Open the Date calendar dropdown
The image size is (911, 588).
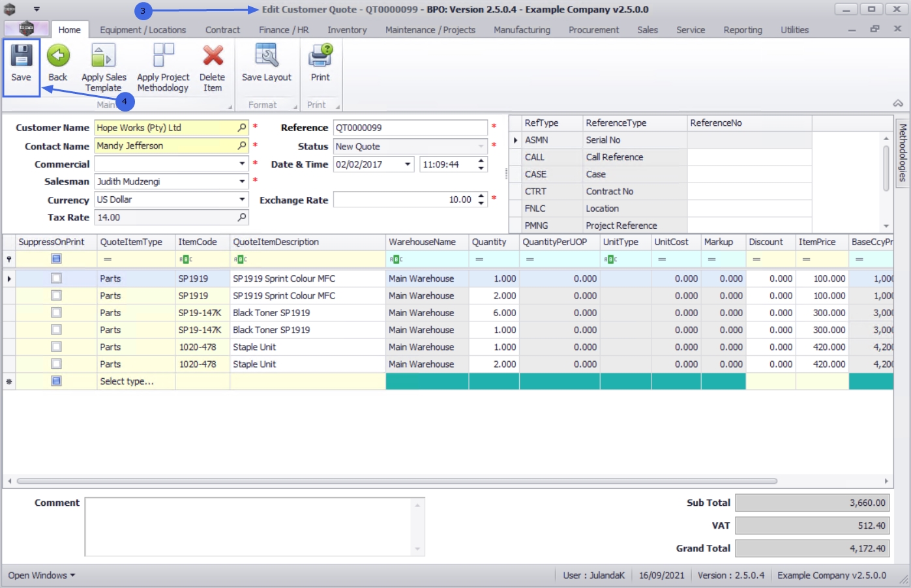pyautogui.click(x=408, y=164)
